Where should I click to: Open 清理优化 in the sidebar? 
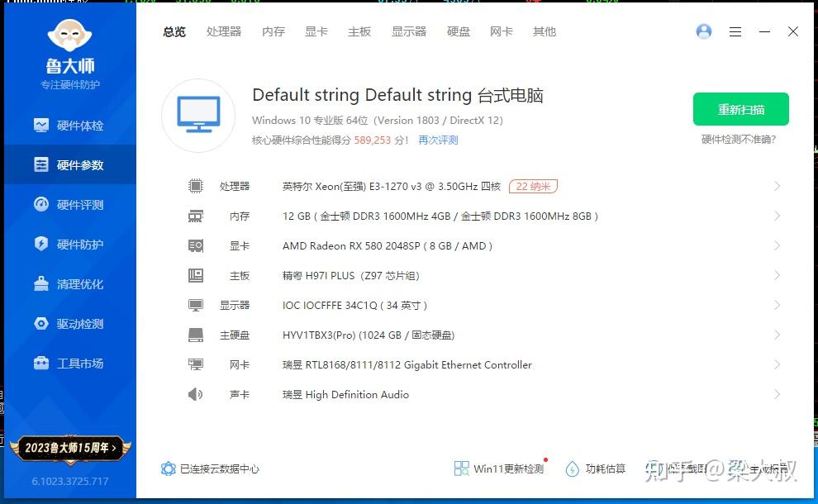pyautogui.click(x=69, y=284)
